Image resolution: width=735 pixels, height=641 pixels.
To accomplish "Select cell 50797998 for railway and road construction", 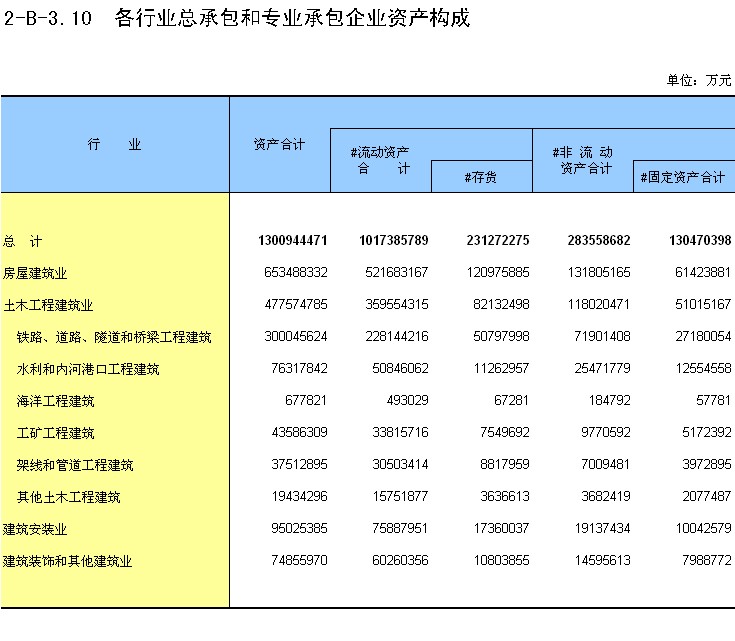I will tap(501, 336).
